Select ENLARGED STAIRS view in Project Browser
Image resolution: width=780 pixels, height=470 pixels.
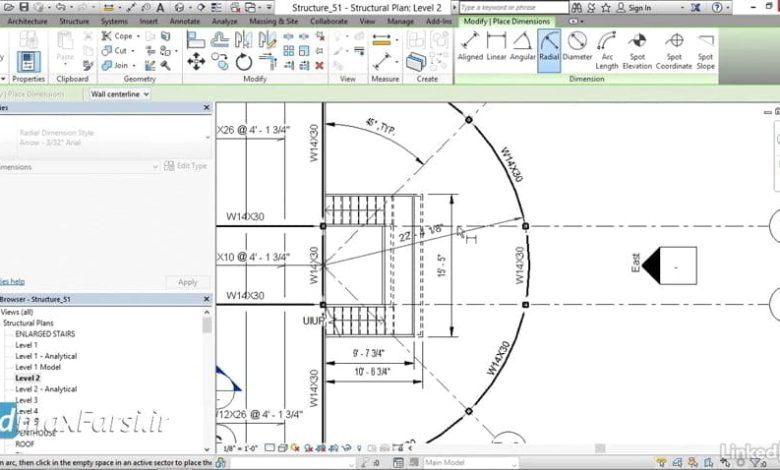pyautogui.click(x=45, y=334)
